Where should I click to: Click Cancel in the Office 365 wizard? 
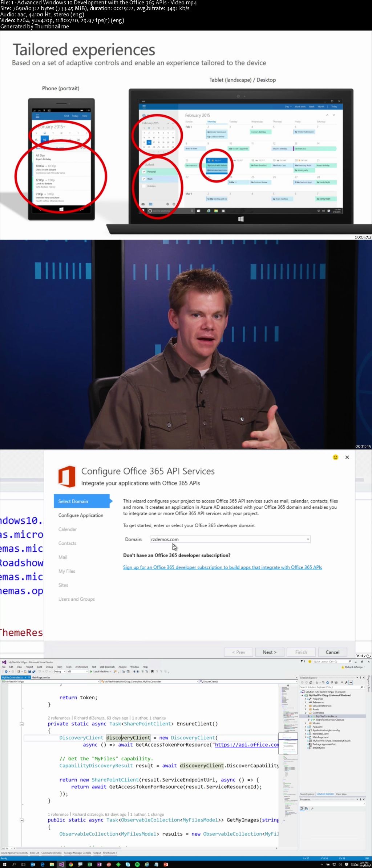pyautogui.click(x=332, y=652)
